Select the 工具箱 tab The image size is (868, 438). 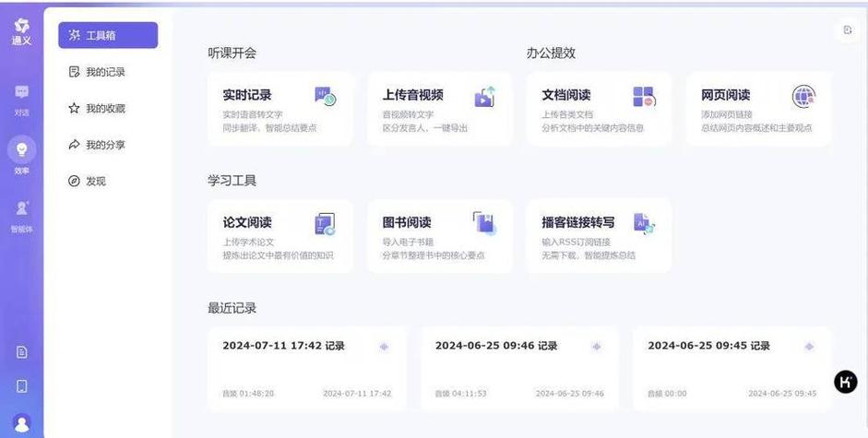coord(108,35)
